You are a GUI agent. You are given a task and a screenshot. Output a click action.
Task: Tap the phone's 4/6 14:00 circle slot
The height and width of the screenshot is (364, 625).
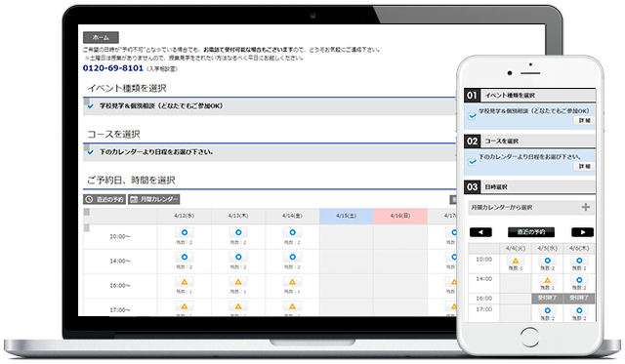pyautogui.click(x=579, y=280)
